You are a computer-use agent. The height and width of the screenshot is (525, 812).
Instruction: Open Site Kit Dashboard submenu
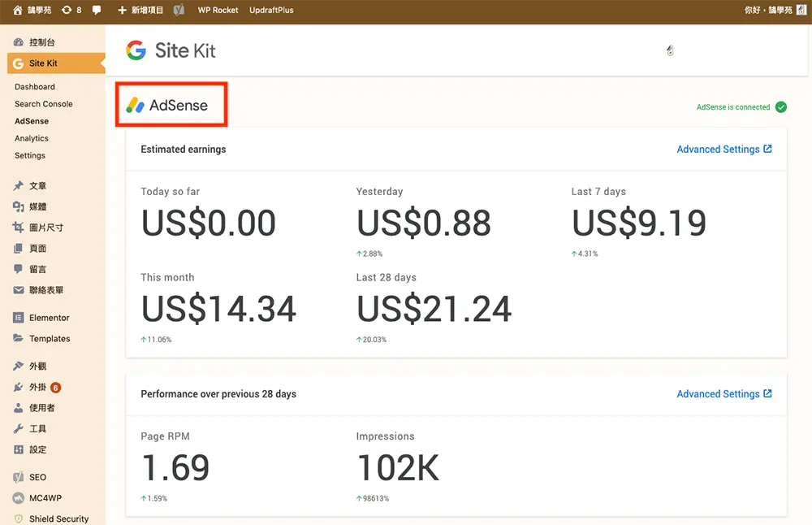click(x=35, y=86)
